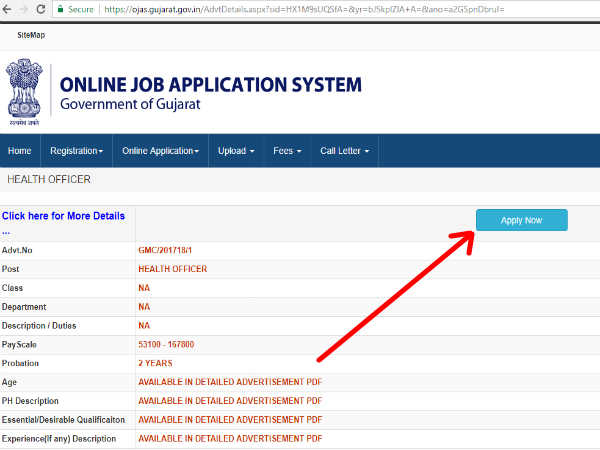Expand the Call Letter dropdown menu
The height and width of the screenshot is (450, 600).
(x=344, y=151)
